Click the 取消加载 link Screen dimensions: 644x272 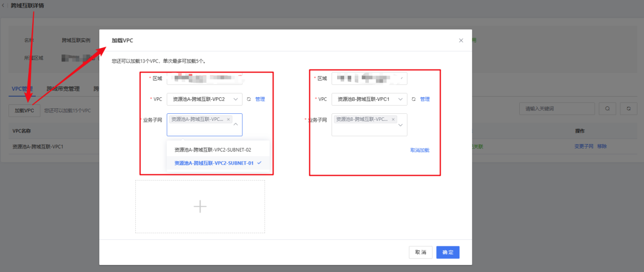click(x=420, y=150)
